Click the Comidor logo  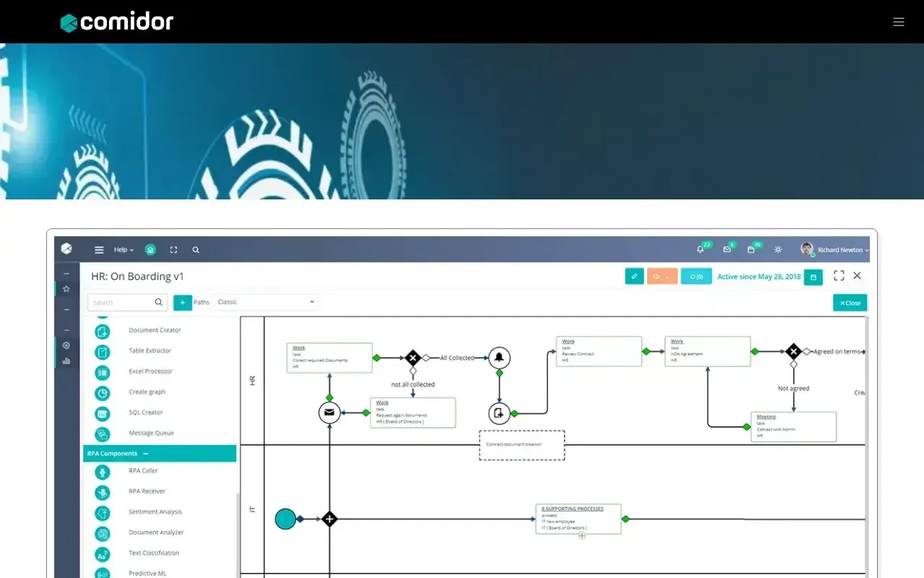(x=117, y=22)
